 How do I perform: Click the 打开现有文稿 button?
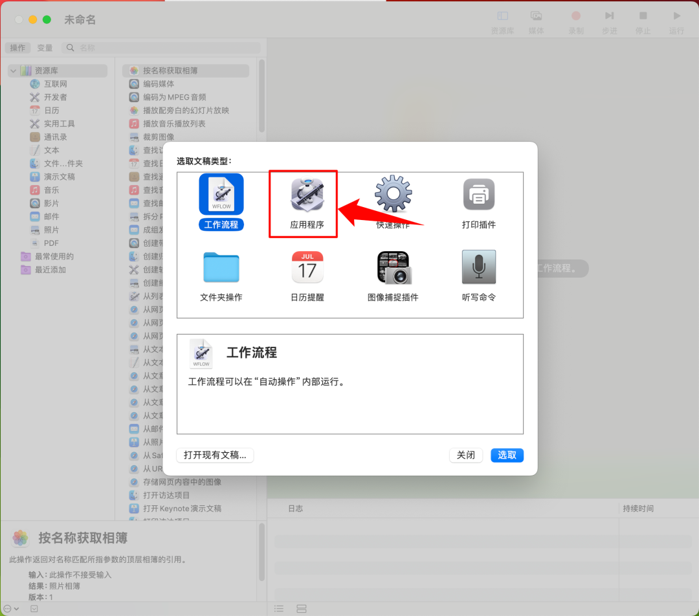click(214, 455)
